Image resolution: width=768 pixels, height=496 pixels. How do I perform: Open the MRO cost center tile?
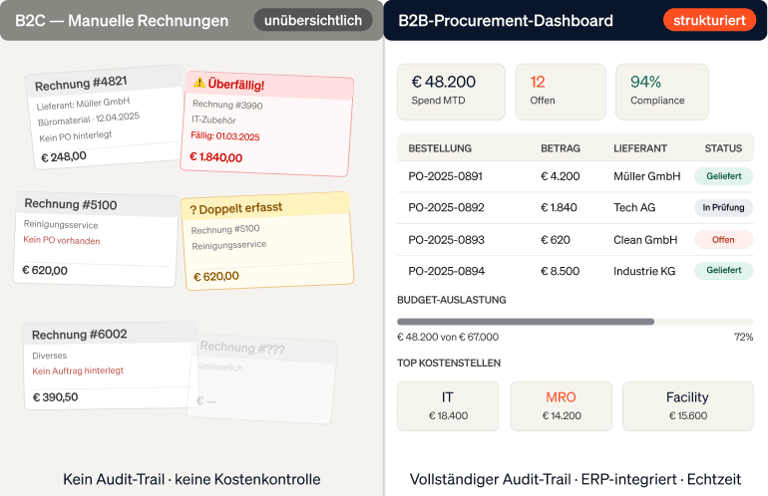coord(561,406)
